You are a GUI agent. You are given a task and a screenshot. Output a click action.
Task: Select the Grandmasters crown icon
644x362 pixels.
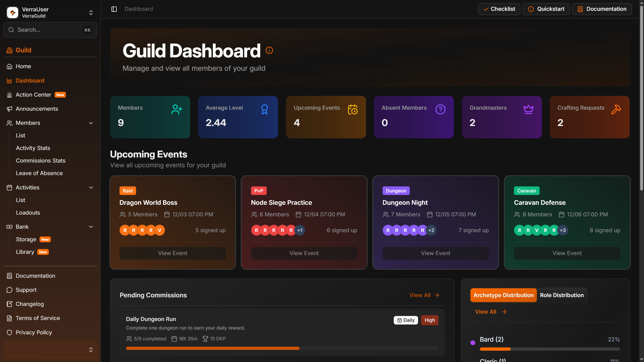529,109
